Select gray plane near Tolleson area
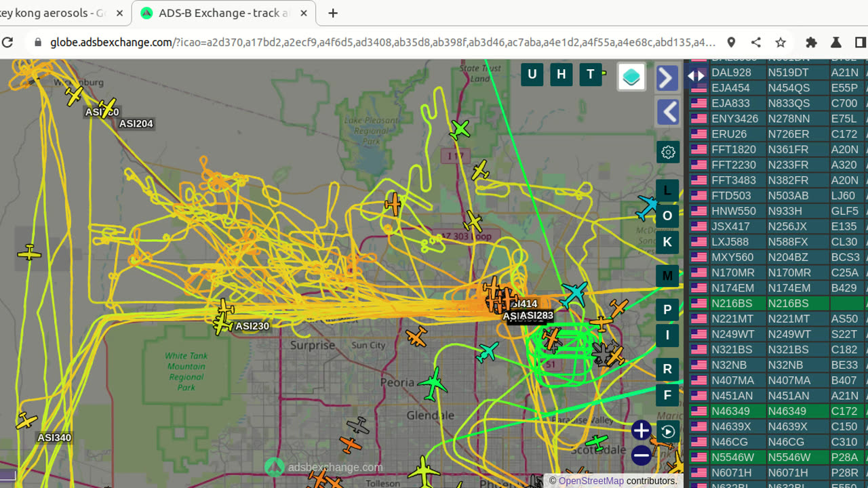This screenshot has width=868, height=488. coord(357,426)
